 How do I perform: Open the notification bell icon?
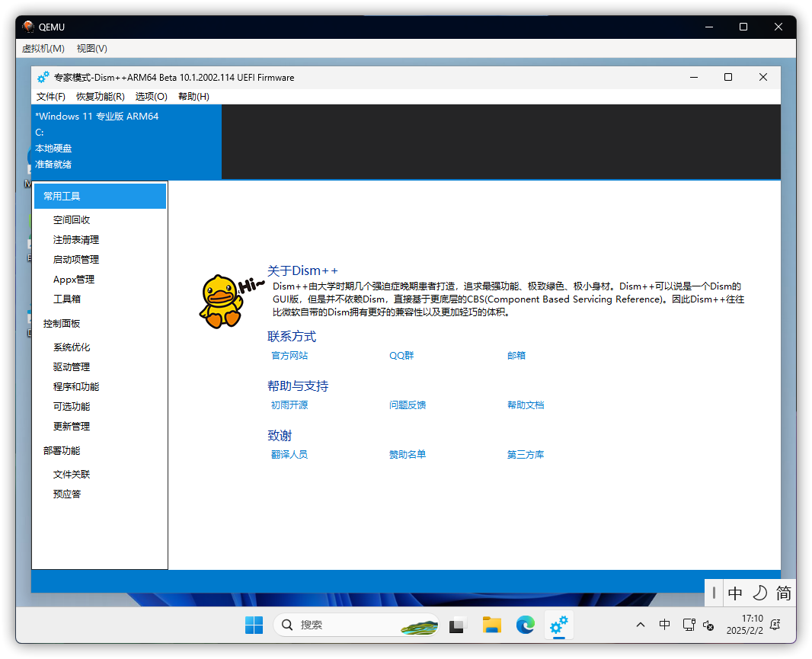click(775, 624)
